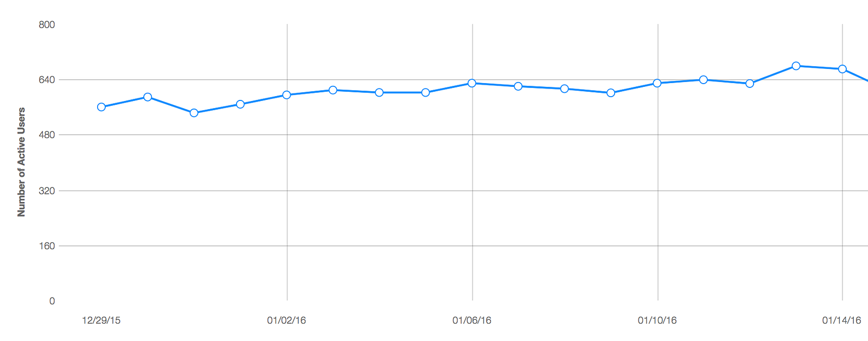Click the 01/06/16 x-axis label
This screenshot has height=341, width=868.
tap(472, 320)
